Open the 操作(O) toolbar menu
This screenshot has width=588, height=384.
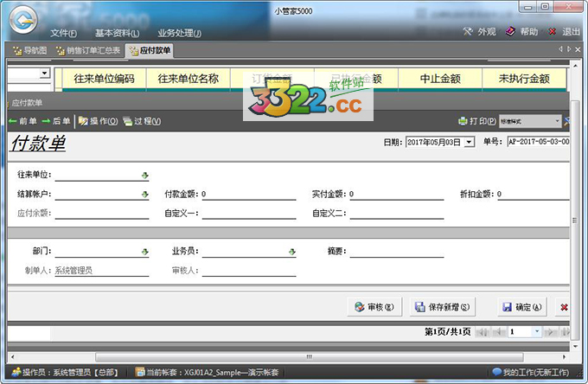pyautogui.click(x=98, y=121)
